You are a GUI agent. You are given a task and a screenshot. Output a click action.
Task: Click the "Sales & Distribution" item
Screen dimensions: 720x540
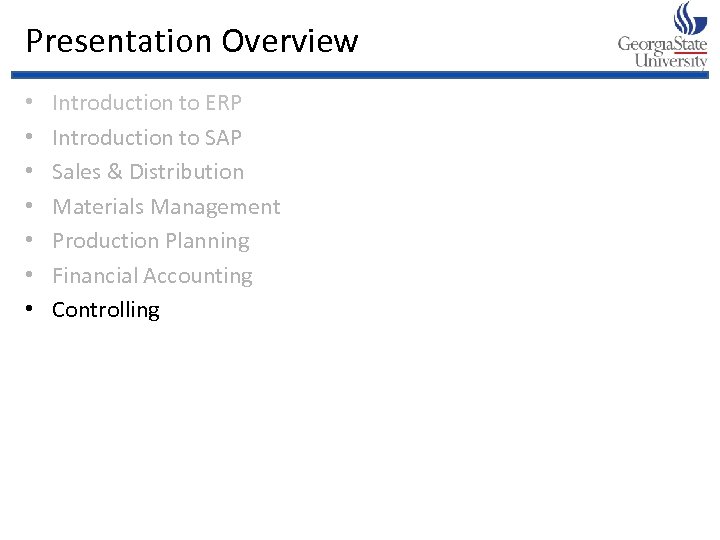click(148, 172)
